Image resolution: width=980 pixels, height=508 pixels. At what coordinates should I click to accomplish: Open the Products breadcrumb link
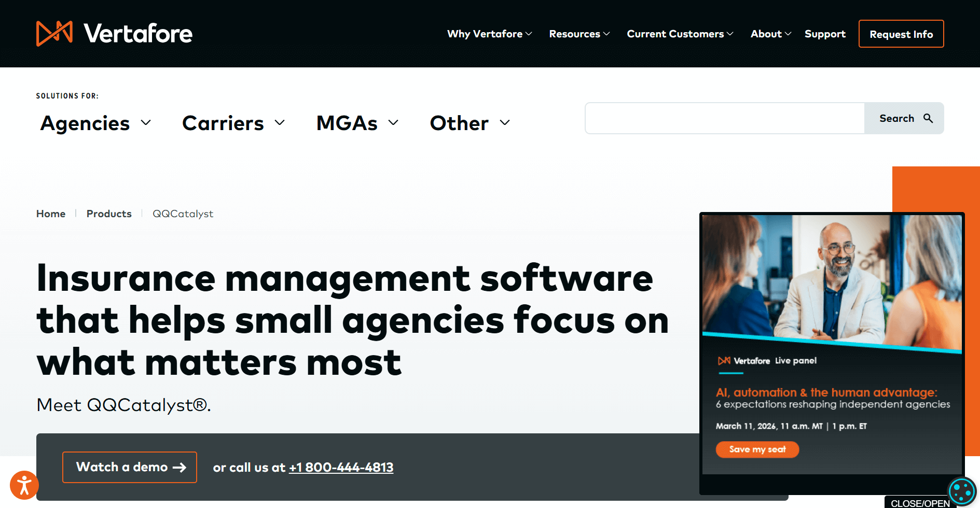coord(109,214)
